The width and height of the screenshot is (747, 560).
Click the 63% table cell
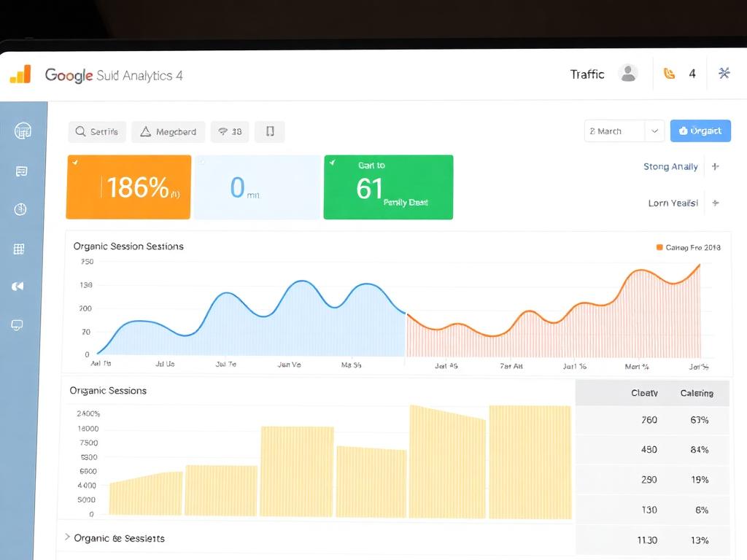pyautogui.click(x=700, y=420)
